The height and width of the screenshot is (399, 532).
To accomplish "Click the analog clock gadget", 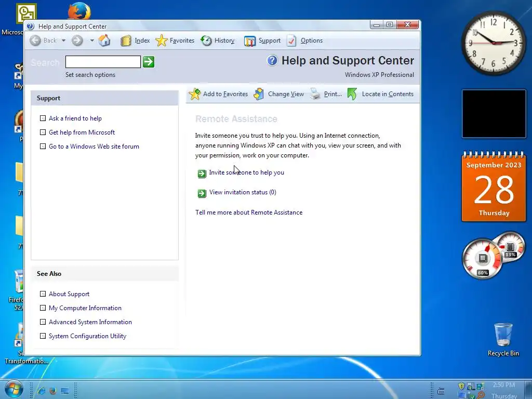I will coord(494,43).
